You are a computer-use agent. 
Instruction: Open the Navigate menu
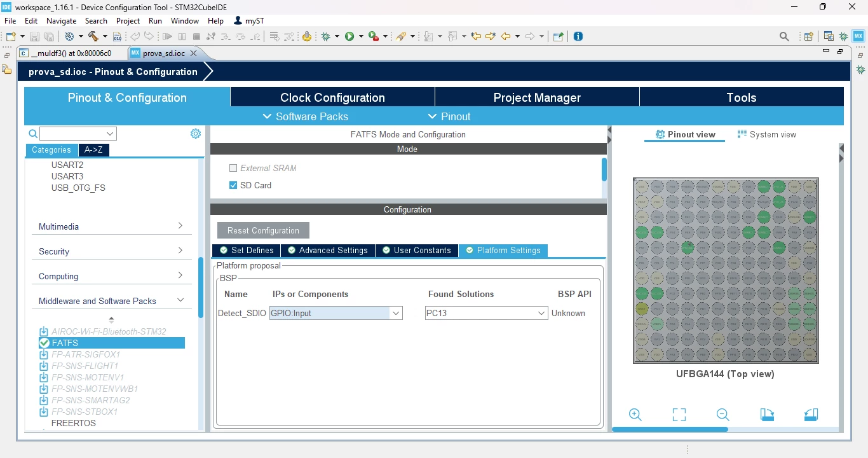pos(61,20)
